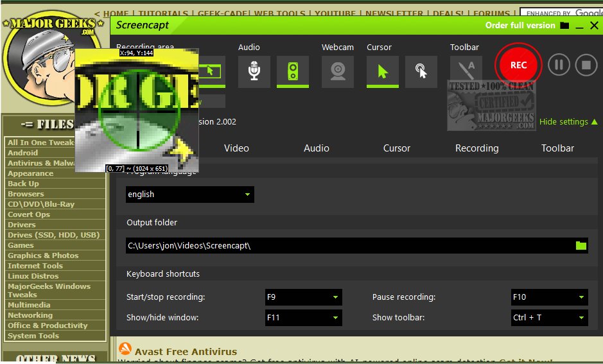Minimize the Screencapt window

[x=579, y=26]
